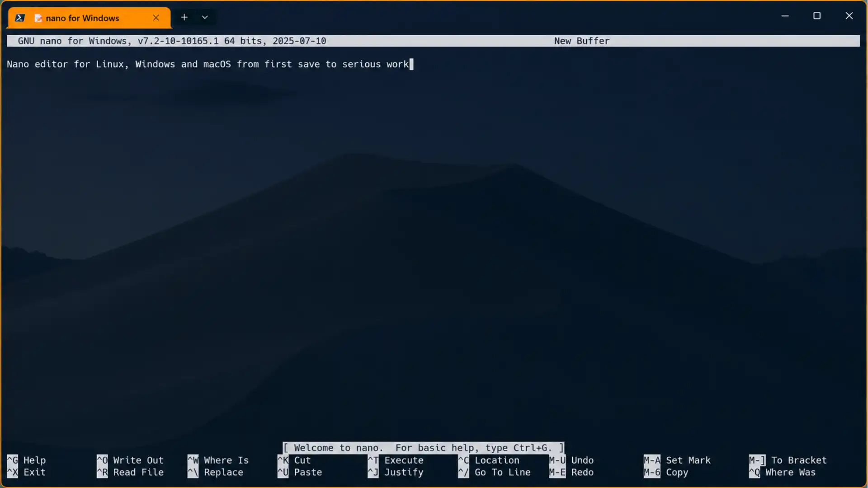Click the word Linux in the text line
This screenshot has width=868, height=488.
(x=110, y=64)
